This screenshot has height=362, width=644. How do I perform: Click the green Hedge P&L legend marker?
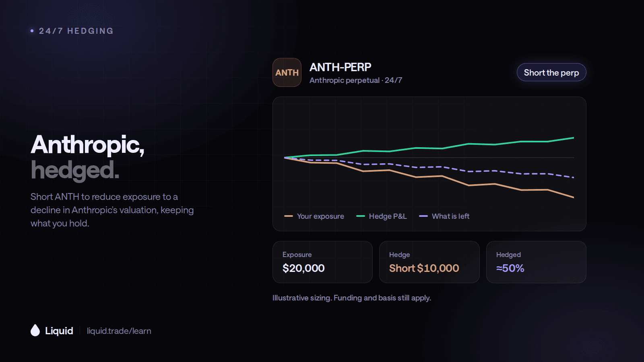pos(360,216)
